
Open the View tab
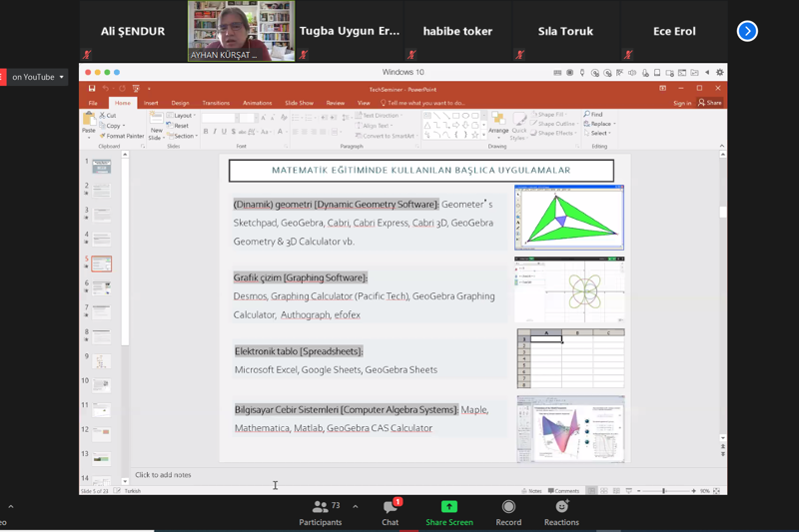click(364, 103)
